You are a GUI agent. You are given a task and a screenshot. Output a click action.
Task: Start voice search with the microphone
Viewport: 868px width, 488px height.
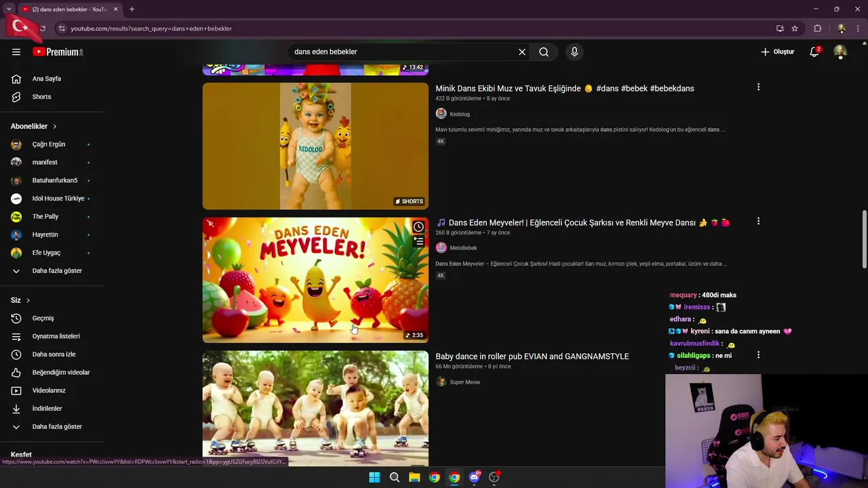[x=574, y=52]
